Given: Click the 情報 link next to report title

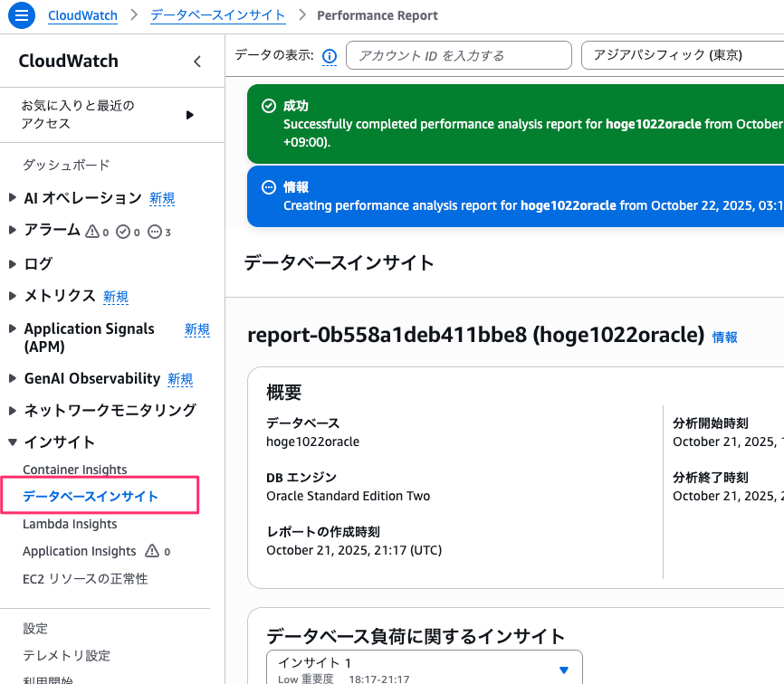Looking at the screenshot, I should coord(724,337).
